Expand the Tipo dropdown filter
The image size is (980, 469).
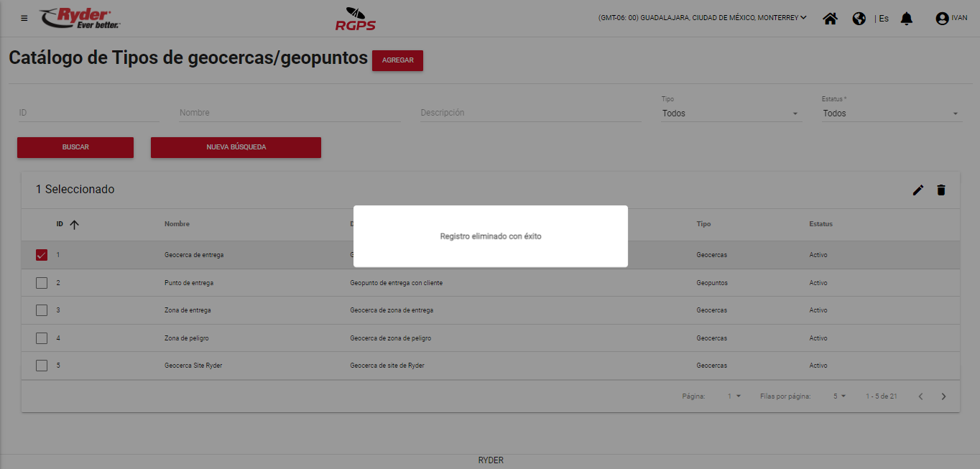(731, 113)
